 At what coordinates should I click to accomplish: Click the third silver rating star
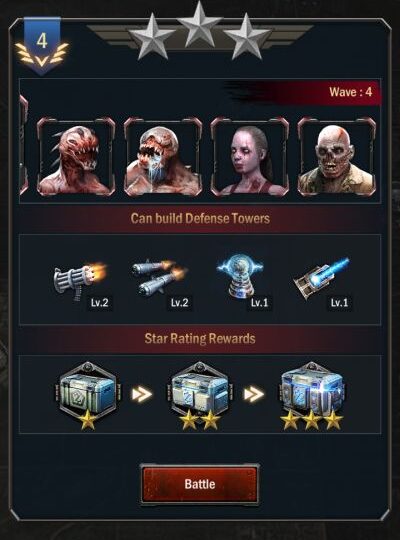246,37
